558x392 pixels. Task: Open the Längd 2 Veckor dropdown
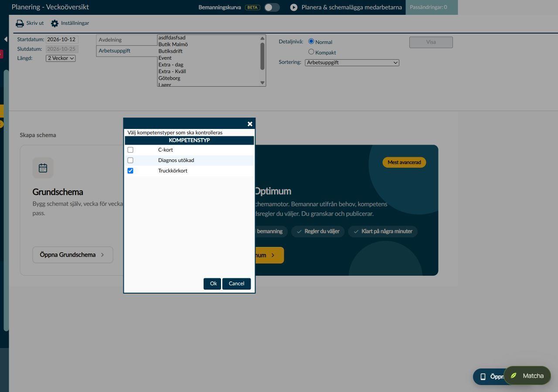pyautogui.click(x=61, y=58)
